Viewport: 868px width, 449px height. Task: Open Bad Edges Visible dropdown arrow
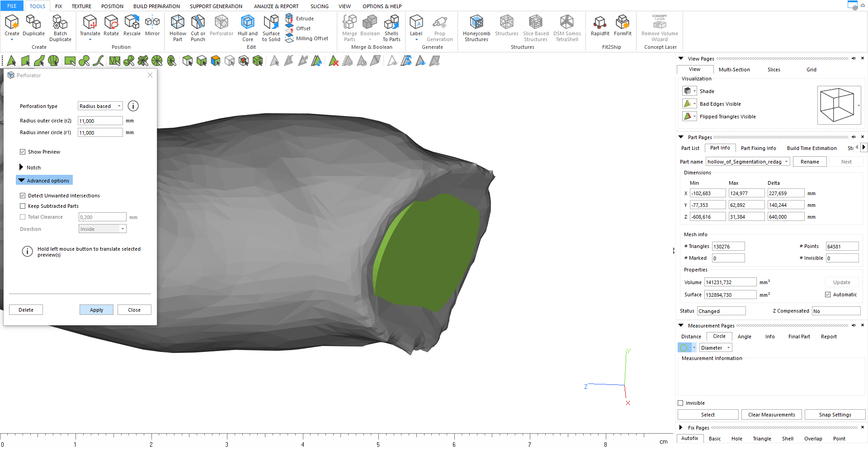695,104
